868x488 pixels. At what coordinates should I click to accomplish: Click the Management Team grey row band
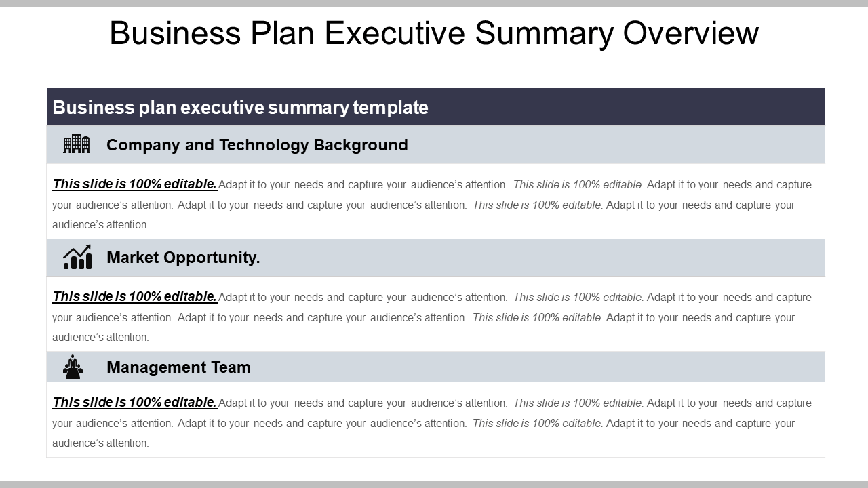pyautogui.click(x=435, y=367)
